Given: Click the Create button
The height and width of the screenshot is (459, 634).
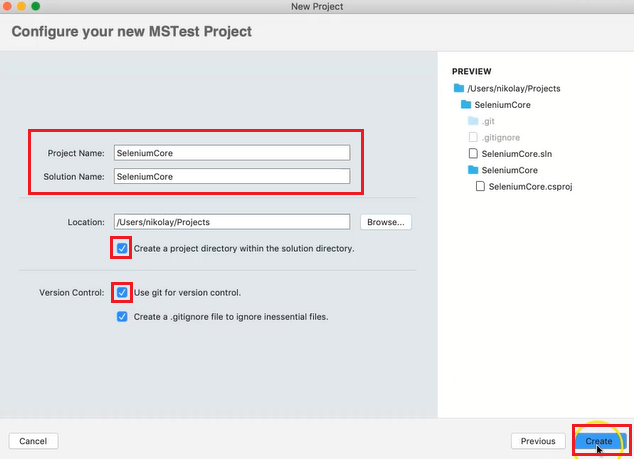Looking at the screenshot, I should pyautogui.click(x=600, y=441).
